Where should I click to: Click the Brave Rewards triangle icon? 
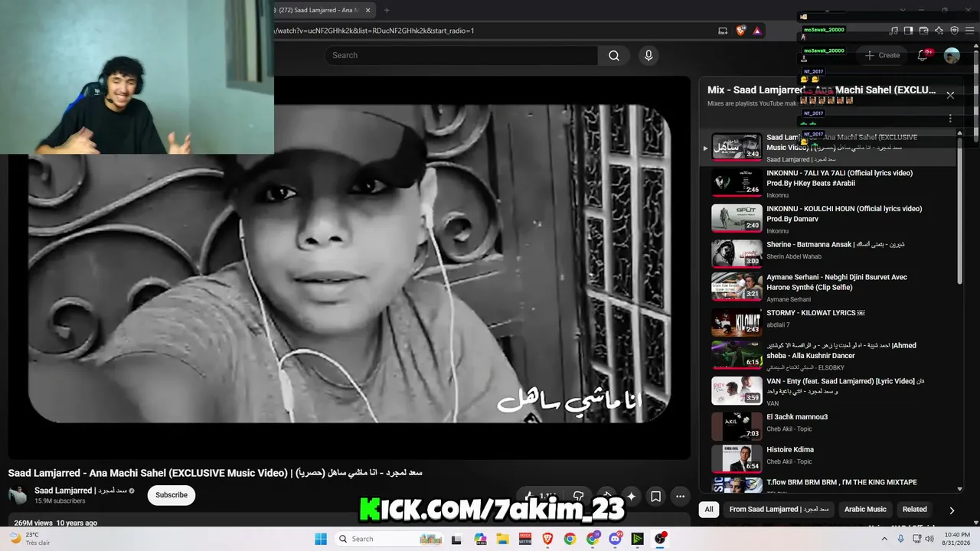(x=757, y=31)
